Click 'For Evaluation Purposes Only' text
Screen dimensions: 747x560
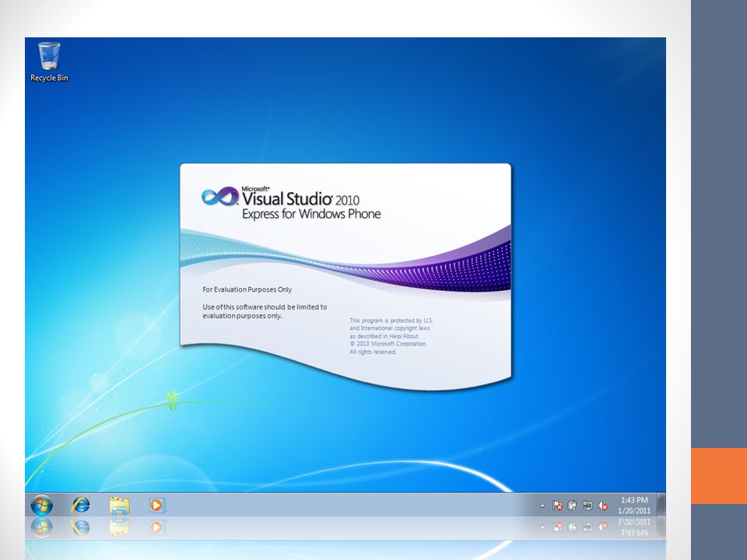click(247, 289)
